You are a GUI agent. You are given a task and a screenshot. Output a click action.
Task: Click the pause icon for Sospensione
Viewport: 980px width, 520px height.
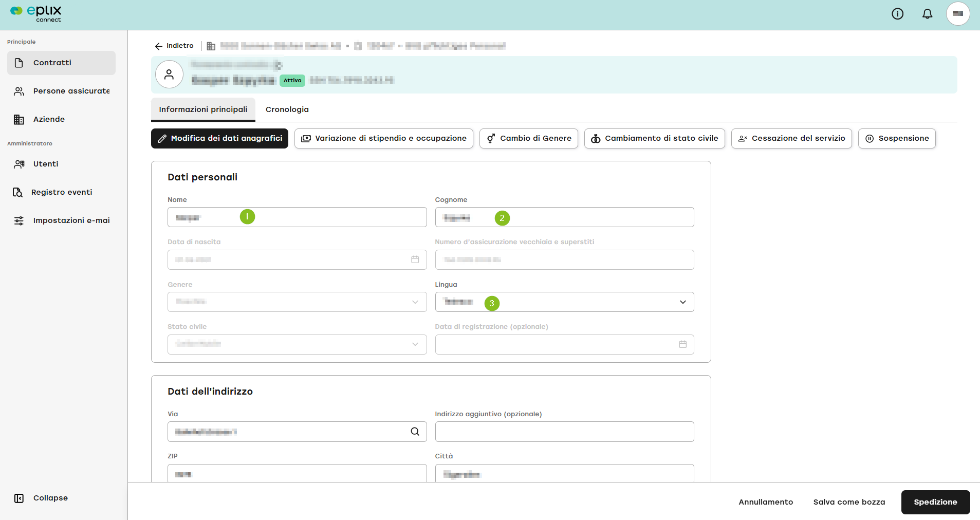pos(870,139)
